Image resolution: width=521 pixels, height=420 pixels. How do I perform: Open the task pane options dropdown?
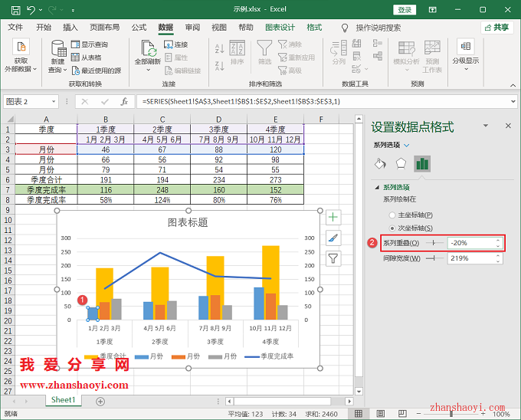[486, 126]
